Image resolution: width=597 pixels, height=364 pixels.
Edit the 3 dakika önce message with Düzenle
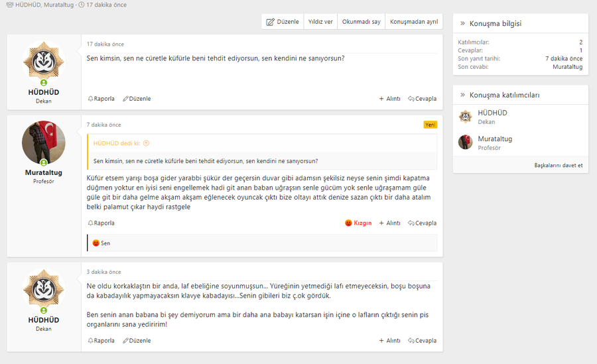[137, 341]
